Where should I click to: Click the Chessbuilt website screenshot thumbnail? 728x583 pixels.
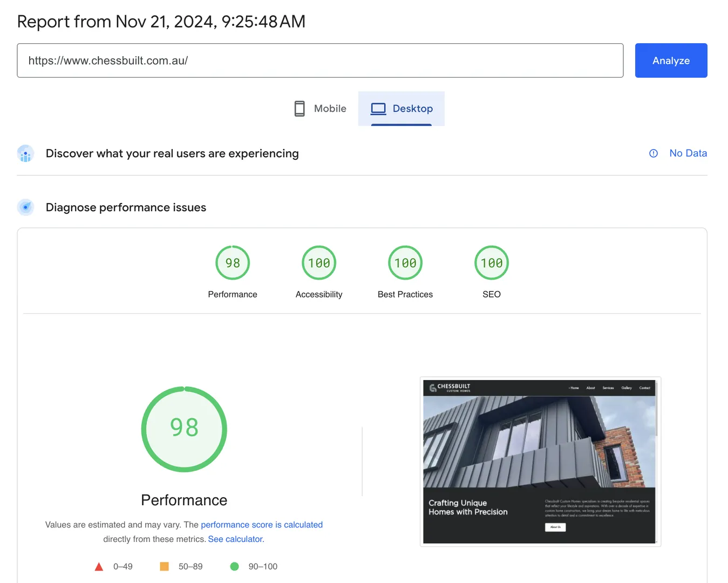(x=540, y=462)
